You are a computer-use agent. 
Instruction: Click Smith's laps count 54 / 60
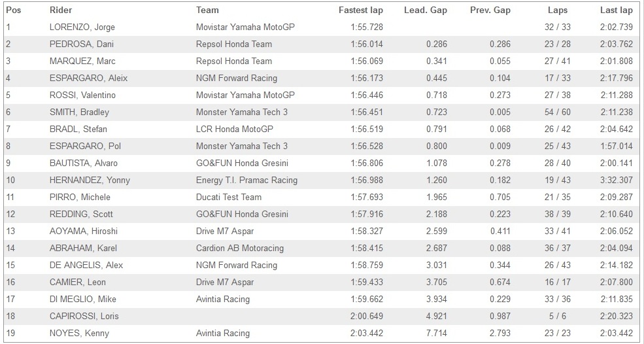[558, 112]
